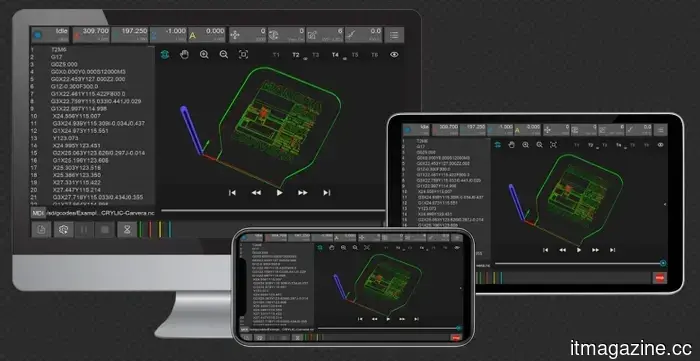This screenshot has height=361, width=700.
Task: Select the pan hand tool on the tablet
Action: (x=512, y=145)
